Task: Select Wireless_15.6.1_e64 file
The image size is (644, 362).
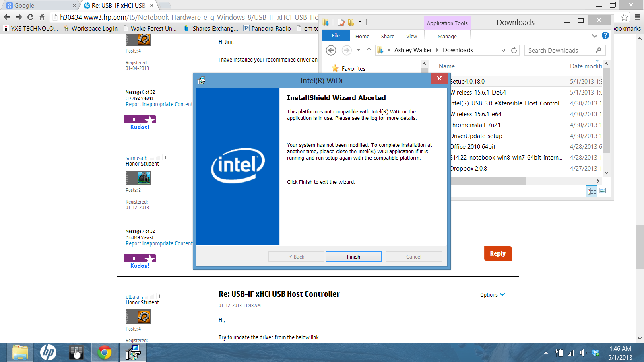Action: pos(475,114)
